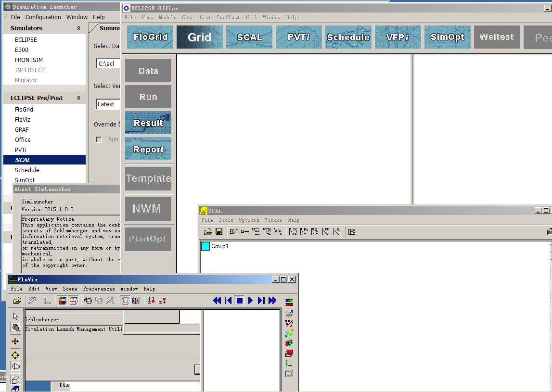Open the VFPi module in ECLIPSE Office
Image resolution: width=552 pixels, height=392 pixels.
tap(398, 37)
